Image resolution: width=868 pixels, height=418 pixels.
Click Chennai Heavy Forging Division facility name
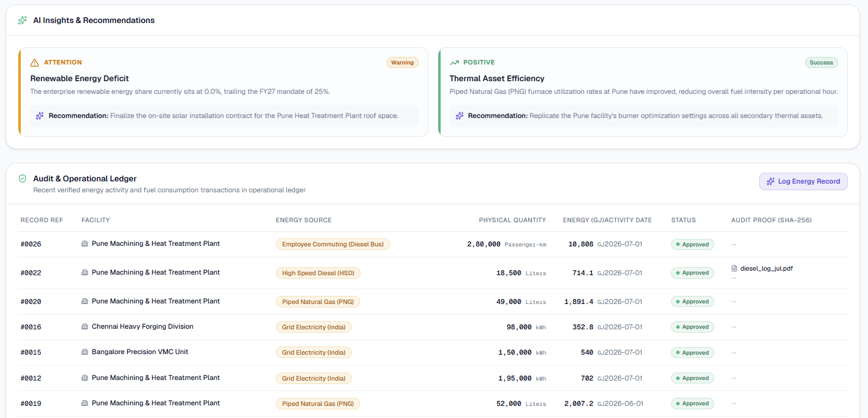(142, 326)
